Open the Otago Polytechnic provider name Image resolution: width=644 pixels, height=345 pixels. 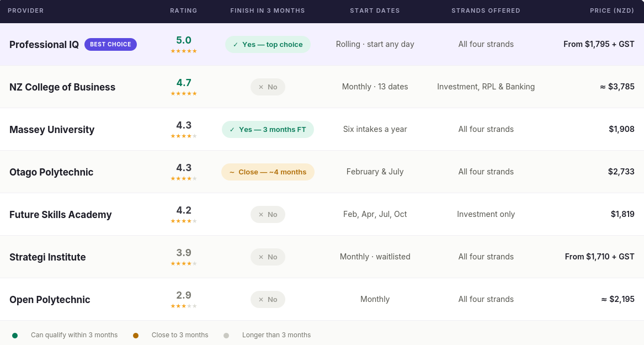tap(51, 172)
